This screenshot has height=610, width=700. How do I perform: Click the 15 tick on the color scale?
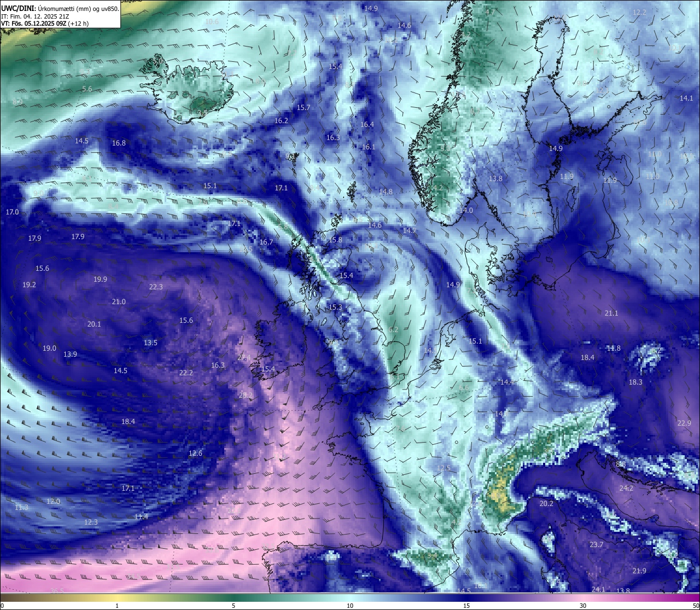pyautogui.click(x=466, y=606)
